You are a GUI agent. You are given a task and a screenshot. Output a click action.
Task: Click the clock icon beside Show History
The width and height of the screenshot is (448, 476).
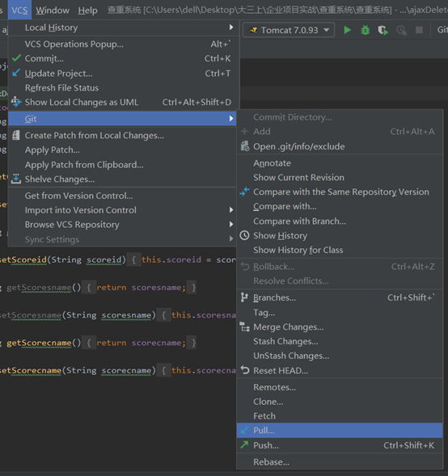pos(244,235)
